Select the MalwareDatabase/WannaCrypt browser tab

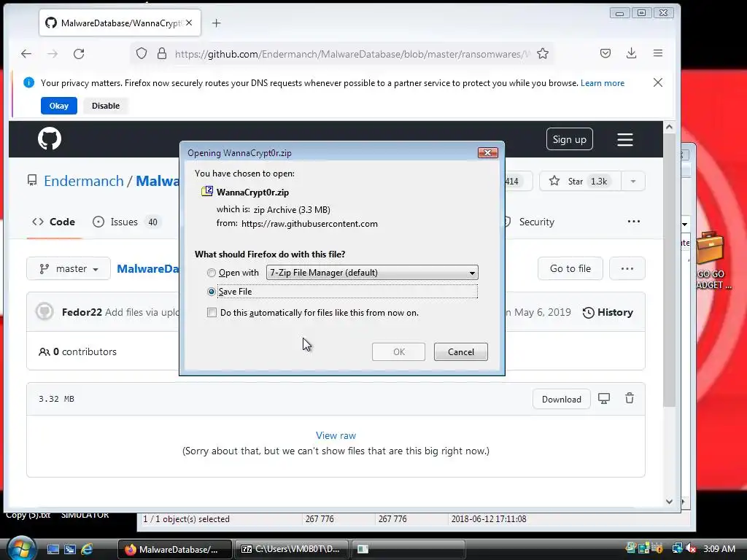coord(120,23)
